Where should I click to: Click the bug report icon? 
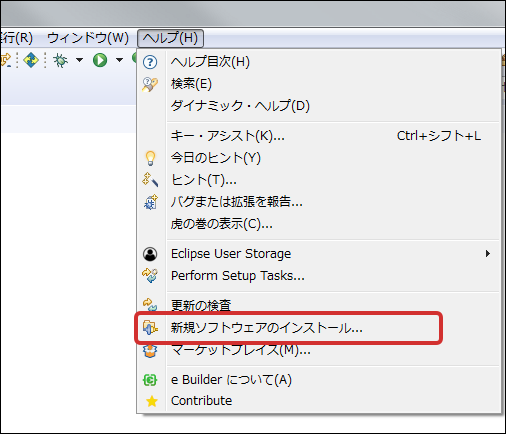[150, 202]
